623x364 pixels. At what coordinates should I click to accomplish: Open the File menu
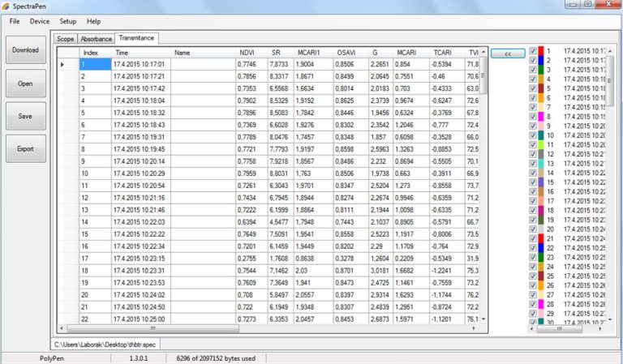point(15,21)
